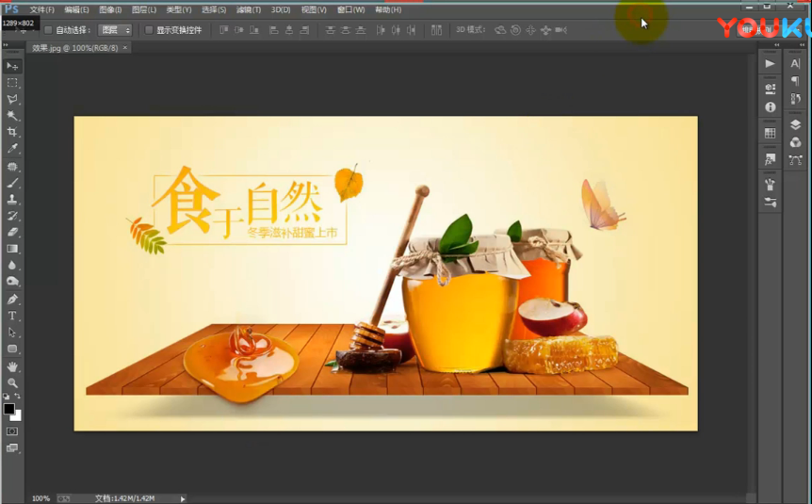Viewport: 812px width, 504px height.
Task: Close the 效果.jpg document tab
Action: pos(124,48)
